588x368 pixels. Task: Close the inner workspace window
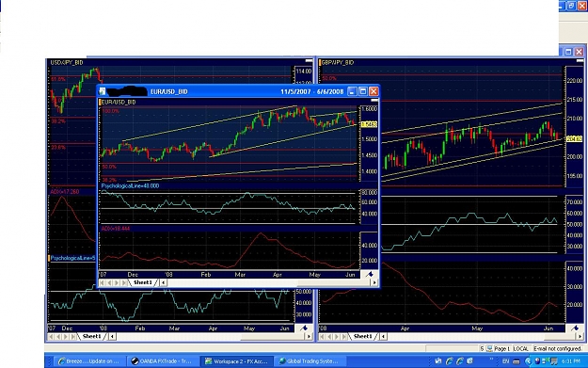click(580, 52)
